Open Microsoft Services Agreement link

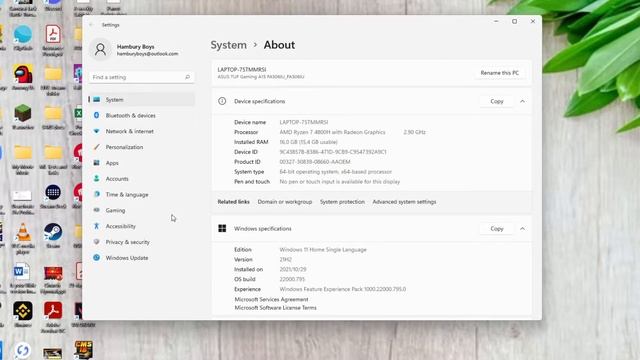[271, 299]
